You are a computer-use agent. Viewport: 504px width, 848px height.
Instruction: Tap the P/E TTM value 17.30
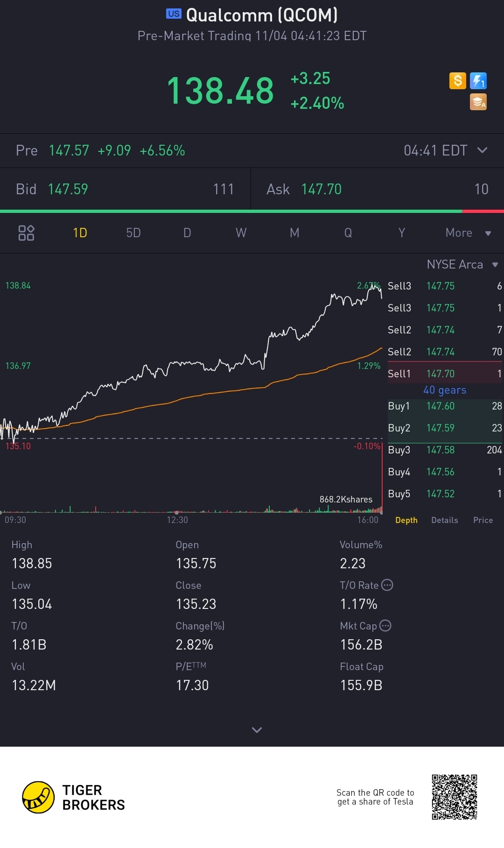(192, 685)
